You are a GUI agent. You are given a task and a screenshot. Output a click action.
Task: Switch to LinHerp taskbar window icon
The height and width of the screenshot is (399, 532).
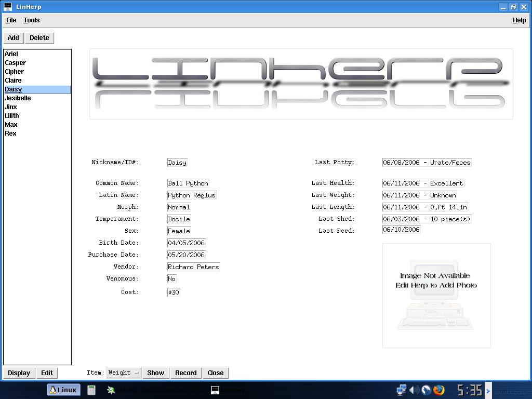point(215,390)
